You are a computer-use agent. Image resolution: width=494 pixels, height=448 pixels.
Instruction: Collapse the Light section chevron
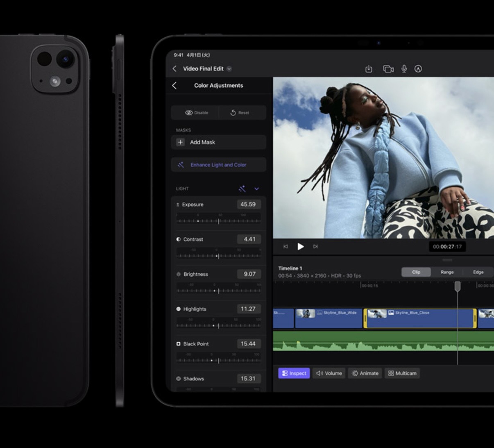[256, 189]
